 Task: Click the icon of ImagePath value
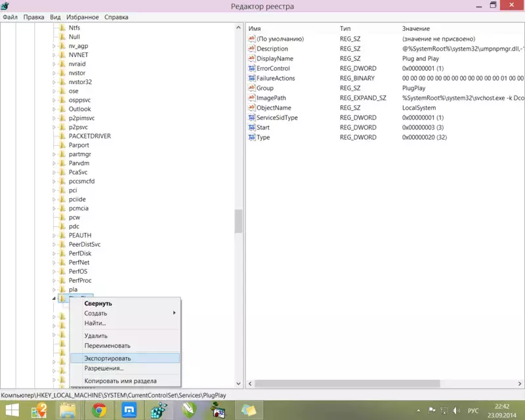(251, 98)
